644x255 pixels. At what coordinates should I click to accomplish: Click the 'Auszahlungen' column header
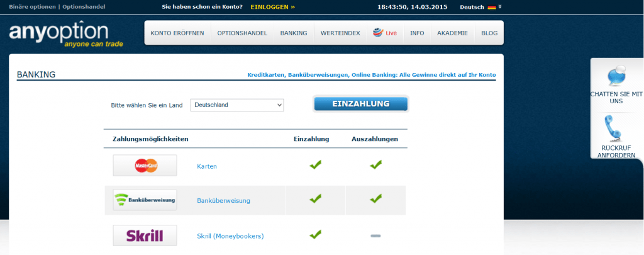(x=375, y=139)
